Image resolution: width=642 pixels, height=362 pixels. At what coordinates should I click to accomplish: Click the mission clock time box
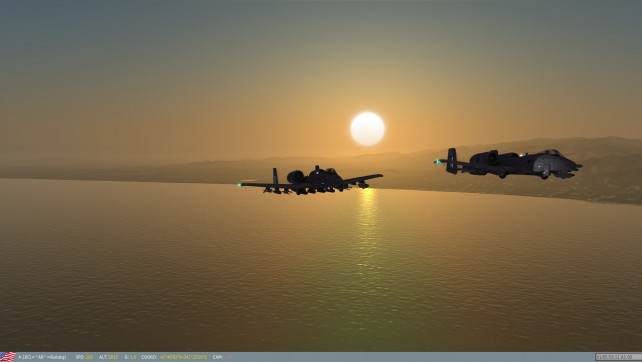pyautogui.click(x=618, y=357)
